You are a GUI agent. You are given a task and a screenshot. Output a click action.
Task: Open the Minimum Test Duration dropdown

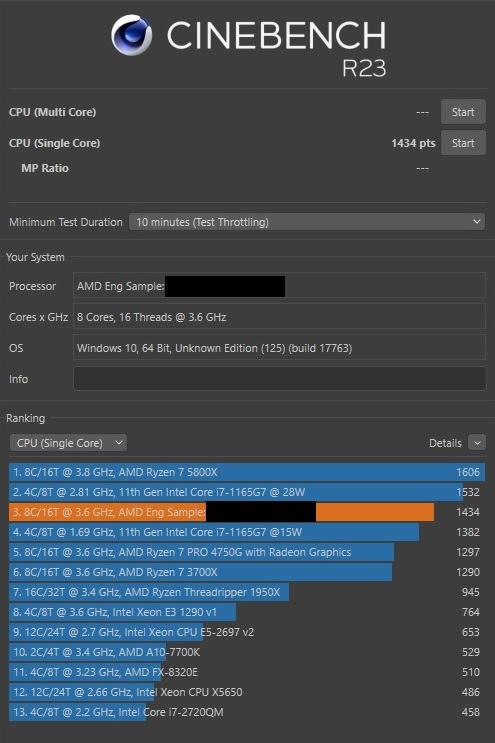coord(307,222)
